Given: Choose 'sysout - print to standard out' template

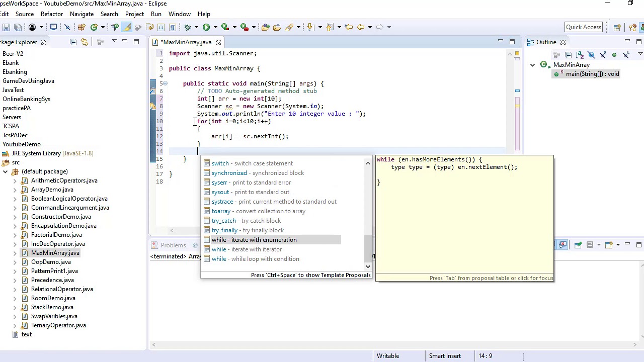Looking at the screenshot, I should click(x=250, y=192).
